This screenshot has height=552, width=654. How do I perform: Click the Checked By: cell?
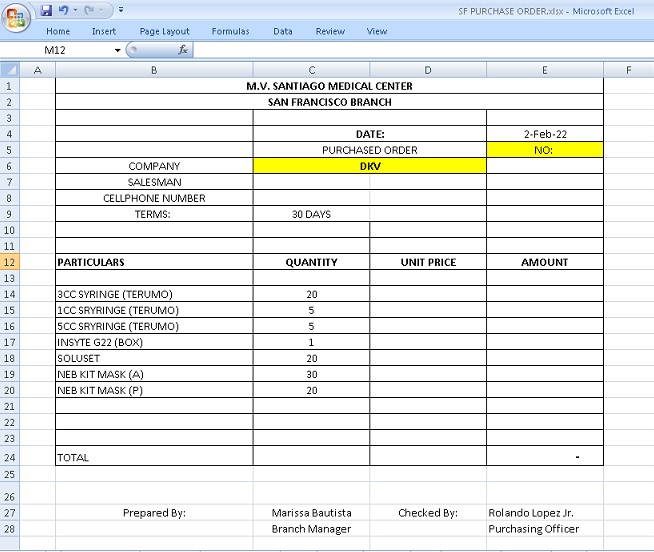coord(428,512)
